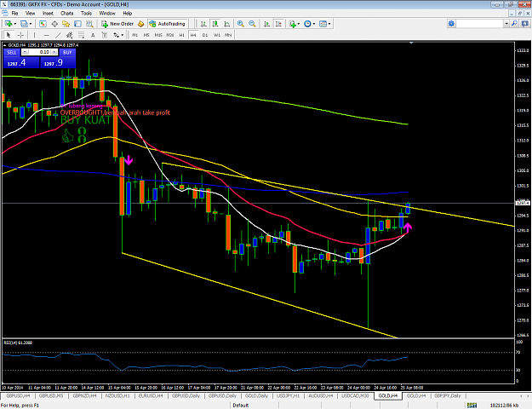The image size is (532, 409).
Task: Select the Horizontal Line drawing tool
Action: (47, 35)
